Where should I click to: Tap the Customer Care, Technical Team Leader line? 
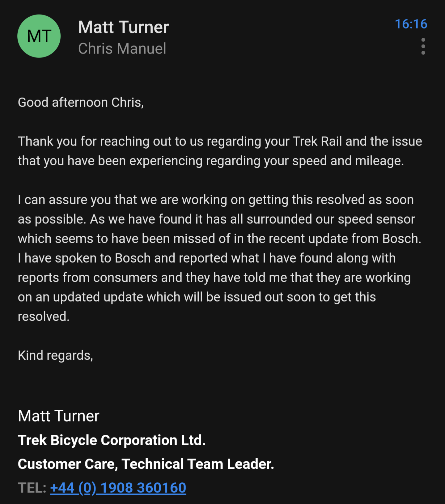(146, 464)
